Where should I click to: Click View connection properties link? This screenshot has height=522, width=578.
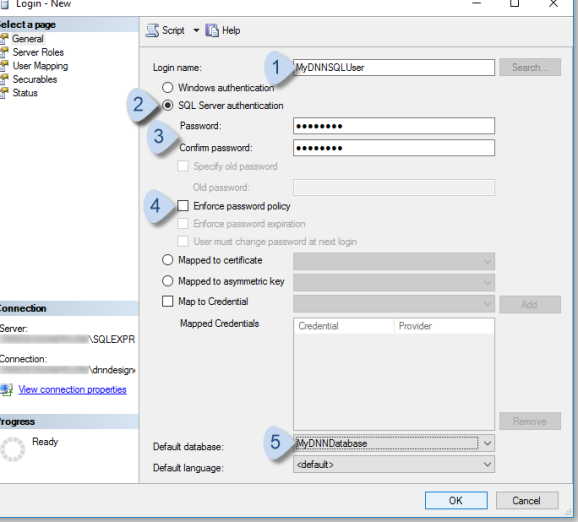tap(72, 390)
